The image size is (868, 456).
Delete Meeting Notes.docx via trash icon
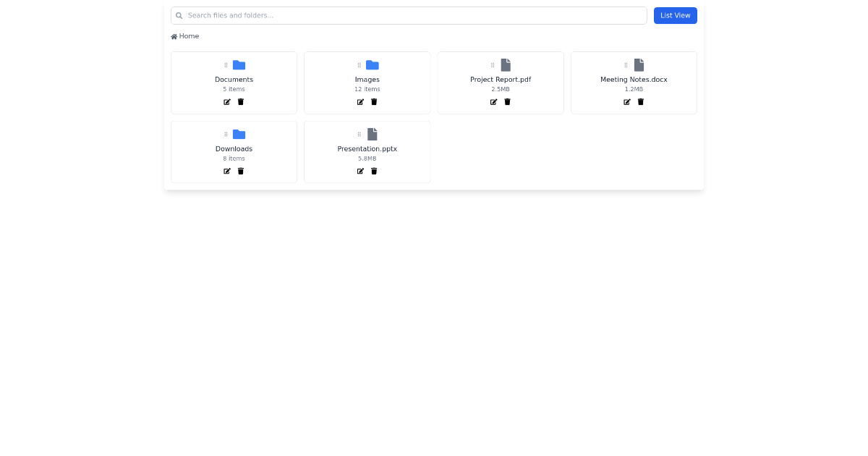[641, 102]
